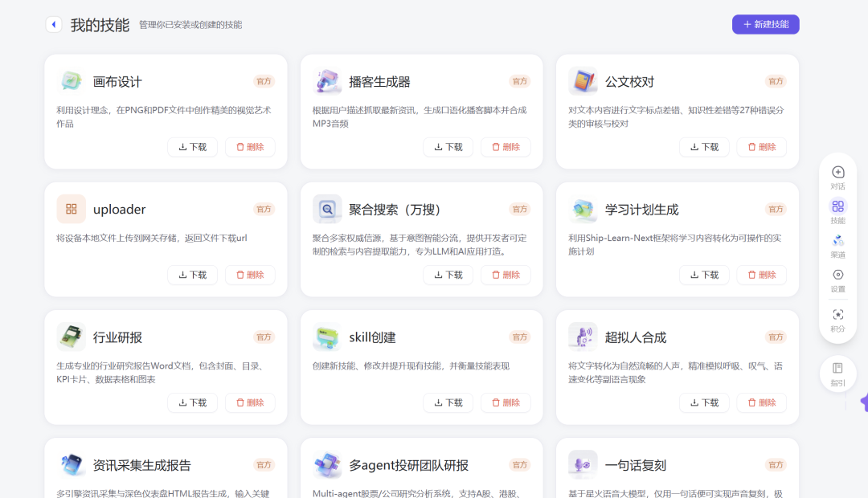The width and height of the screenshot is (868, 498).
Task: Click the uploader skill icon
Action: tap(71, 209)
